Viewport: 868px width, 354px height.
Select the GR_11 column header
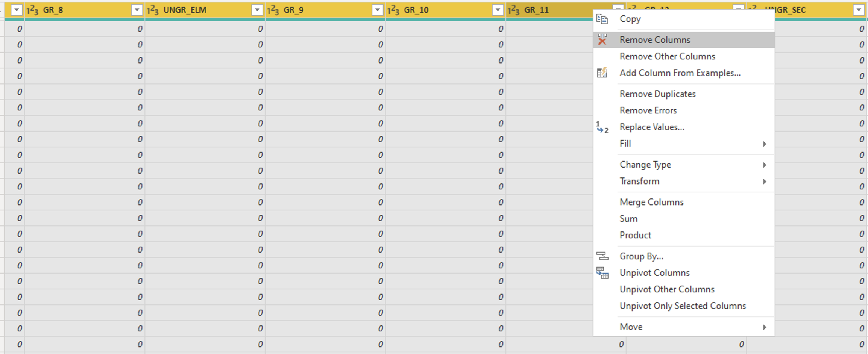(x=550, y=10)
